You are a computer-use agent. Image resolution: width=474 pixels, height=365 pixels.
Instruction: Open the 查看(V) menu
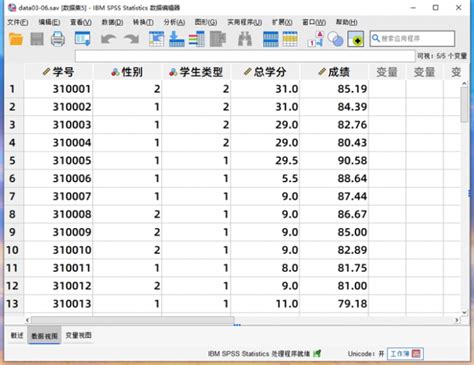click(x=81, y=22)
